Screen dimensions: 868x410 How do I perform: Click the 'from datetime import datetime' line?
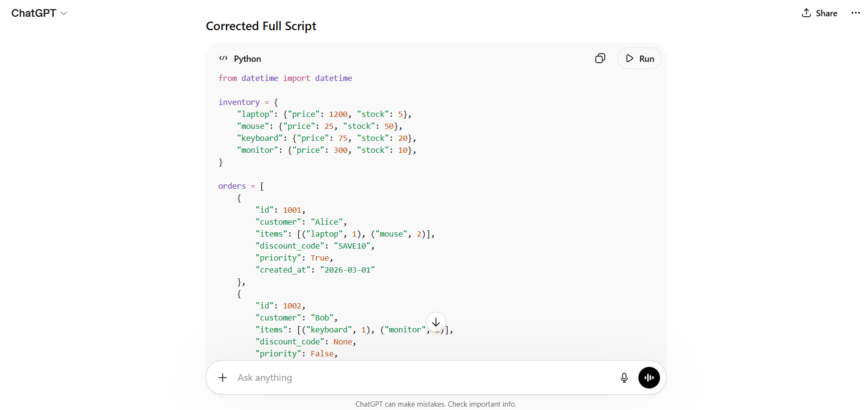tap(285, 78)
